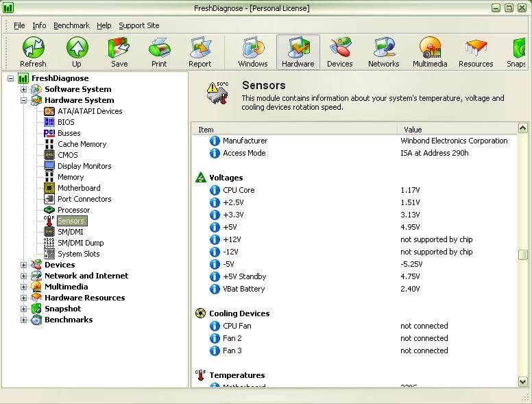
Task: Expand the Multimedia tree node
Action: pyautogui.click(x=23, y=287)
